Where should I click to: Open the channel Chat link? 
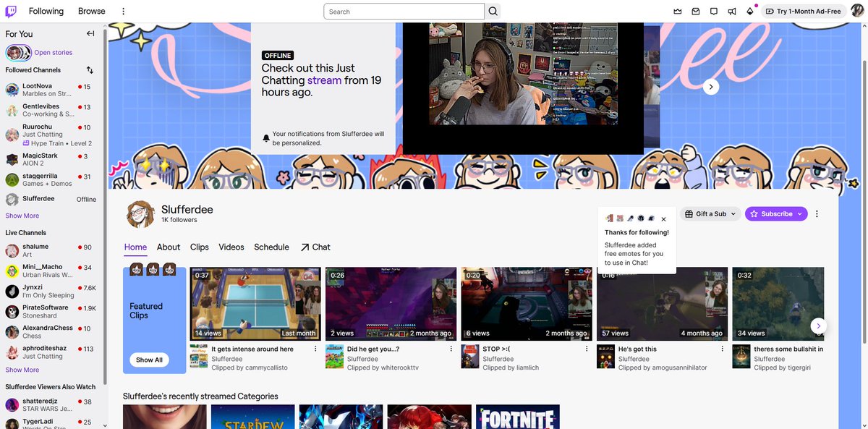coord(315,247)
